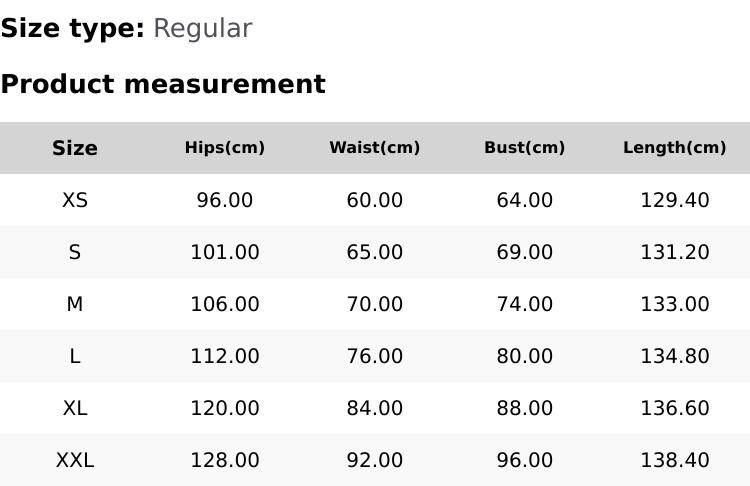Click the 120.00 hips value for XL
This screenshot has height=486, width=750.
225,408
